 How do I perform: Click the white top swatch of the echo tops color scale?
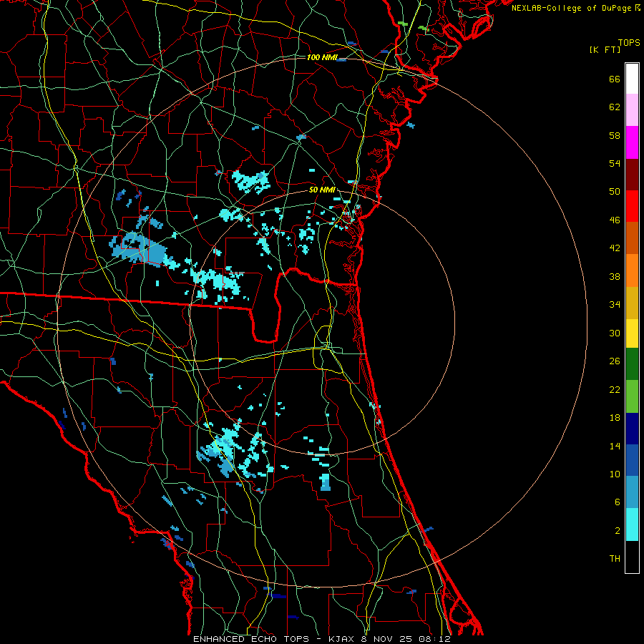click(632, 79)
